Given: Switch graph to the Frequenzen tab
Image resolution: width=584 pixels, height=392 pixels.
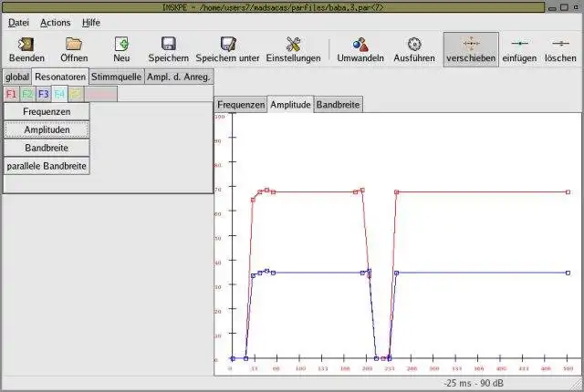Looking at the screenshot, I should click(x=241, y=105).
